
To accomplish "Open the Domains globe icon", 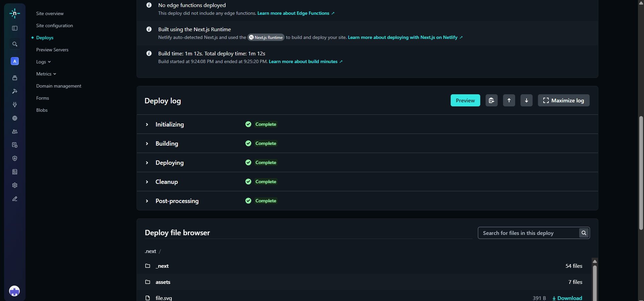I will point(15,118).
